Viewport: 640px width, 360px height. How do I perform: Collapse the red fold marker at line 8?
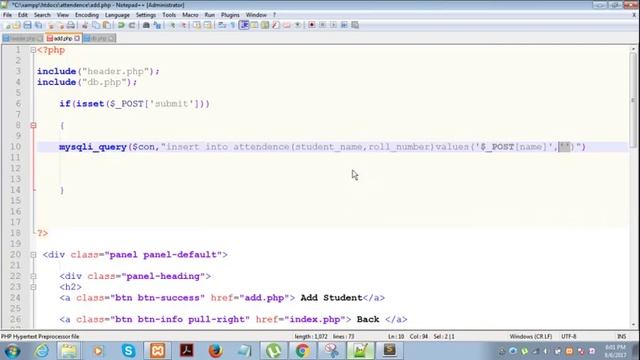tap(33, 125)
